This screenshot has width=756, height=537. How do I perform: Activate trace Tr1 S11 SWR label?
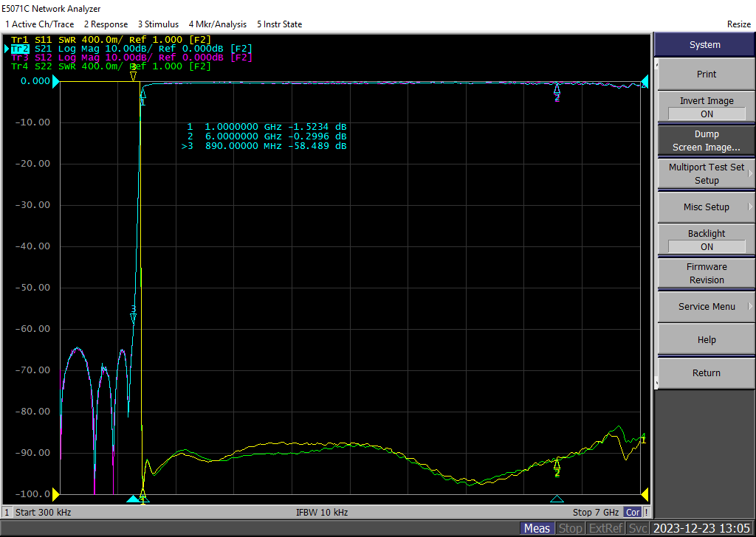(111, 40)
